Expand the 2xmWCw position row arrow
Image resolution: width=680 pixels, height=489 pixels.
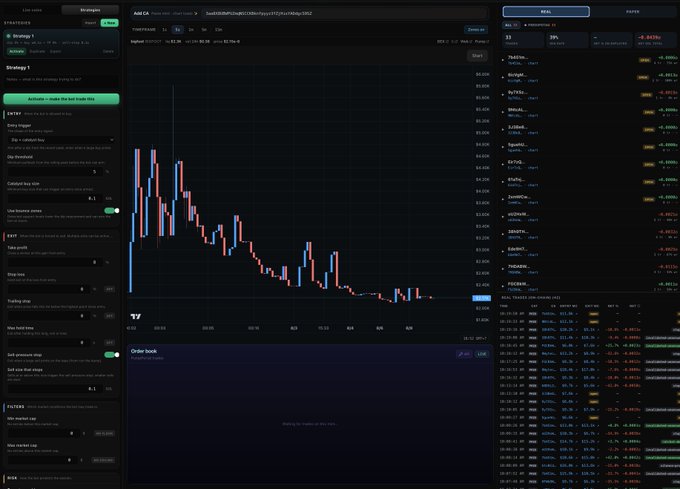(503, 199)
